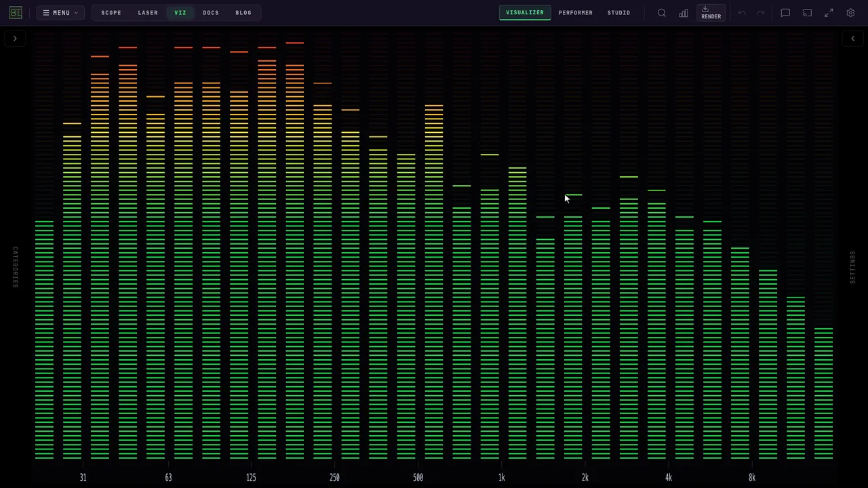
Task: Click the 31 frequency axis label
Action: 83,478
